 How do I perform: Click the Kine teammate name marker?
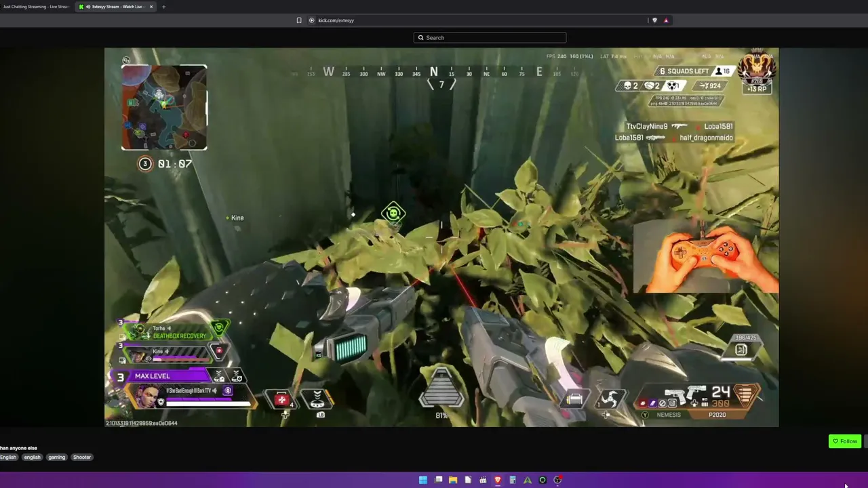[x=235, y=218]
